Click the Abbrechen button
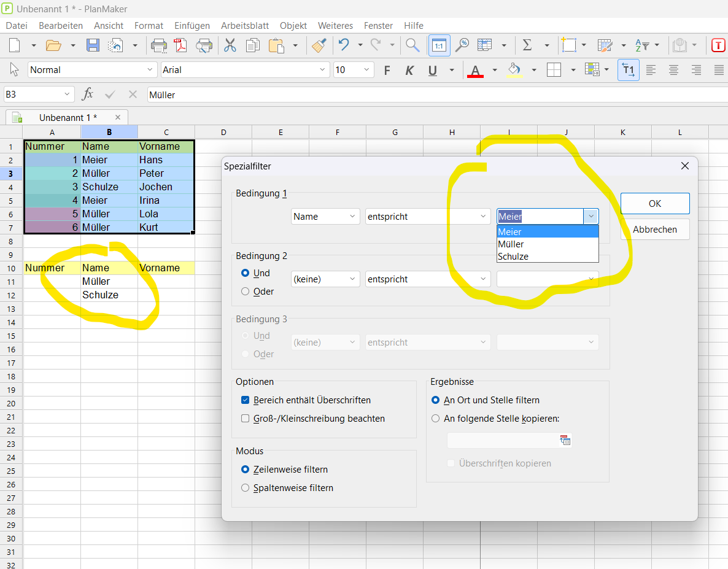Image resolution: width=728 pixels, height=569 pixels. click(x=654, y=230)
